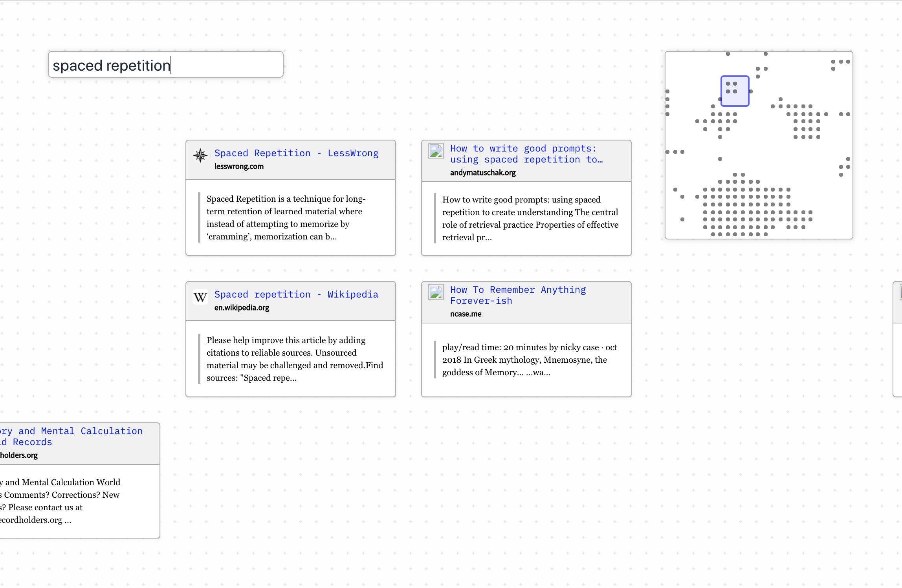Screen dimensions: 902x588
Task: Click the en.wikipedia.org domain label
Action: [x=242, y=308]
